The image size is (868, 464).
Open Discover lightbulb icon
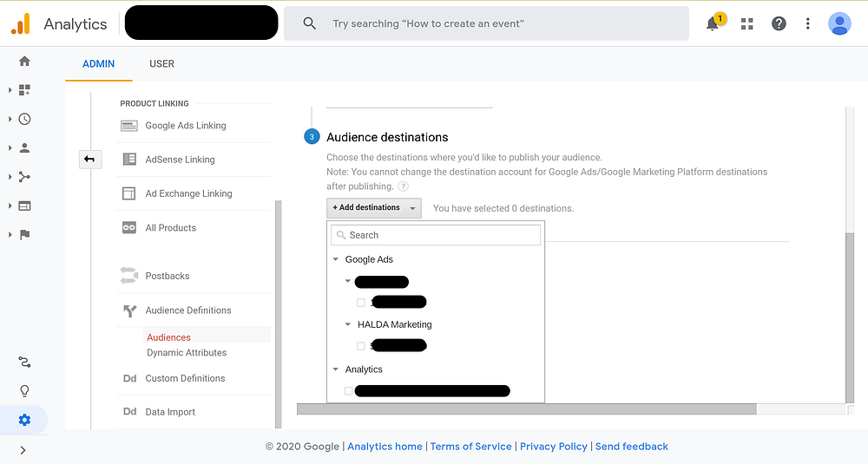[24, 391]
